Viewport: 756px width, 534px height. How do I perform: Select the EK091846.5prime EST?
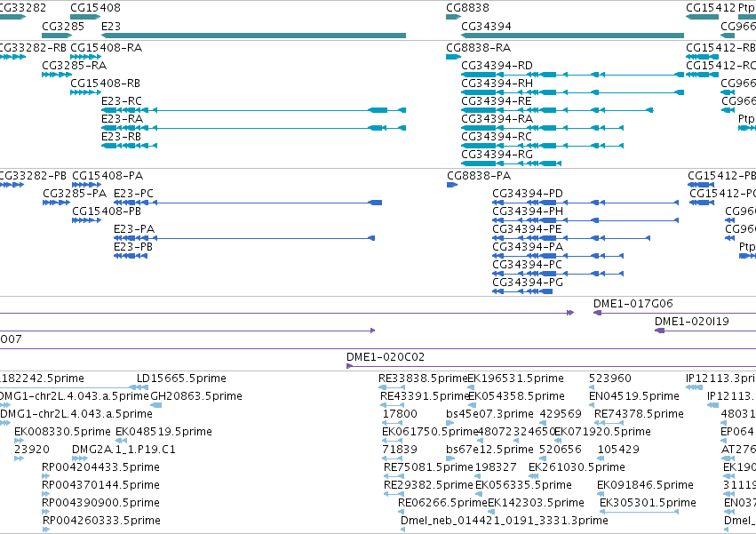coord(601,494)
